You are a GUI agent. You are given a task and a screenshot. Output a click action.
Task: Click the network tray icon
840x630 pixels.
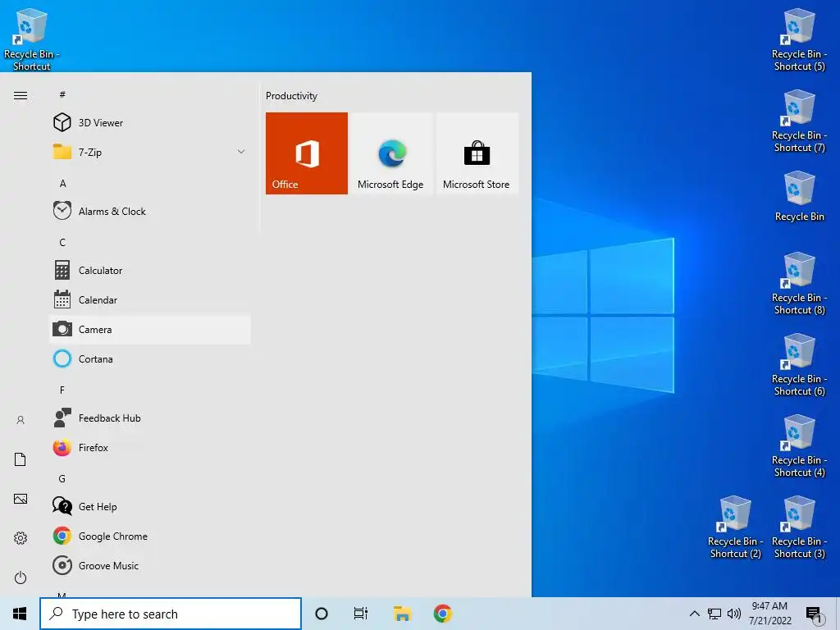coord(714,614)
